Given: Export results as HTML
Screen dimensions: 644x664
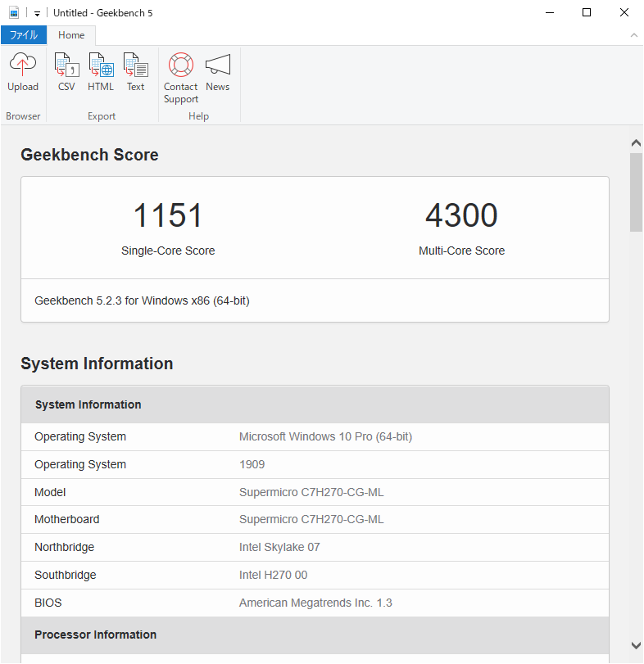Looking at the screenshot, I should click(101, 72).
